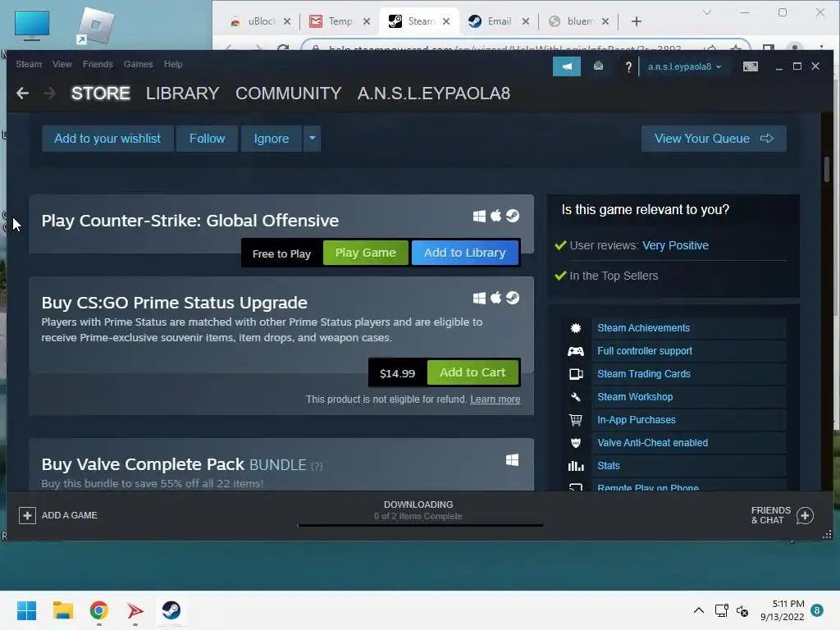Click SteamOS icon on Prime Status row
The width and height of the screenshot is (840, 630).
(513, 298)
